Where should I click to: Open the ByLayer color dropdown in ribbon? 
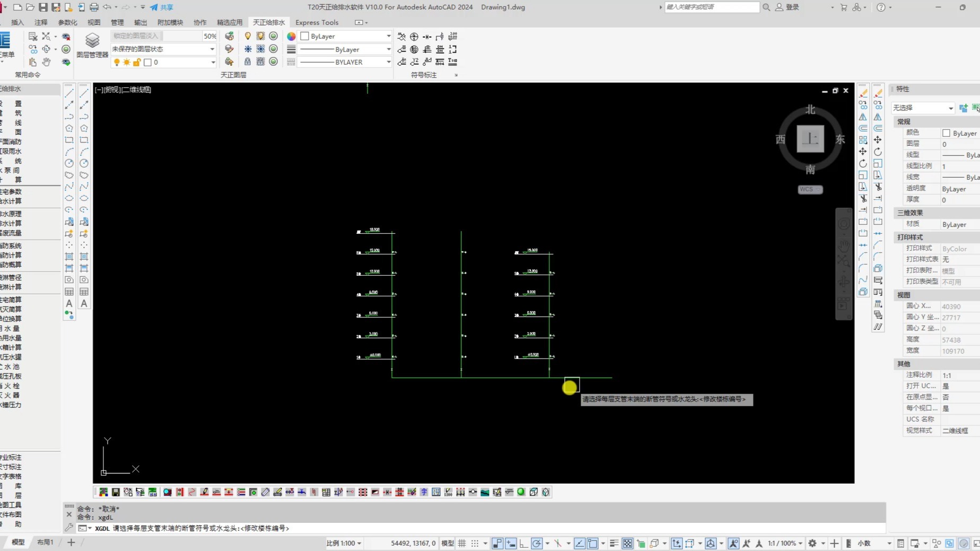(x=388, y=36)
